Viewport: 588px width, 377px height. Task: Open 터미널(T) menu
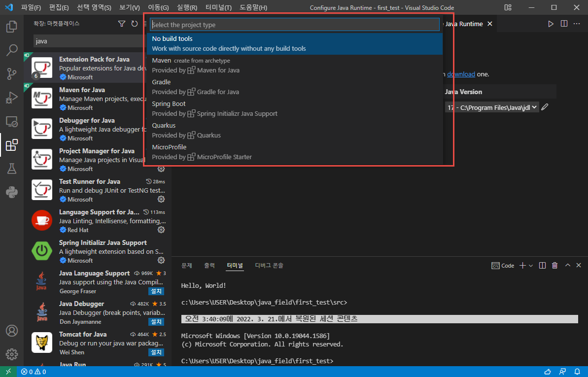219,7
